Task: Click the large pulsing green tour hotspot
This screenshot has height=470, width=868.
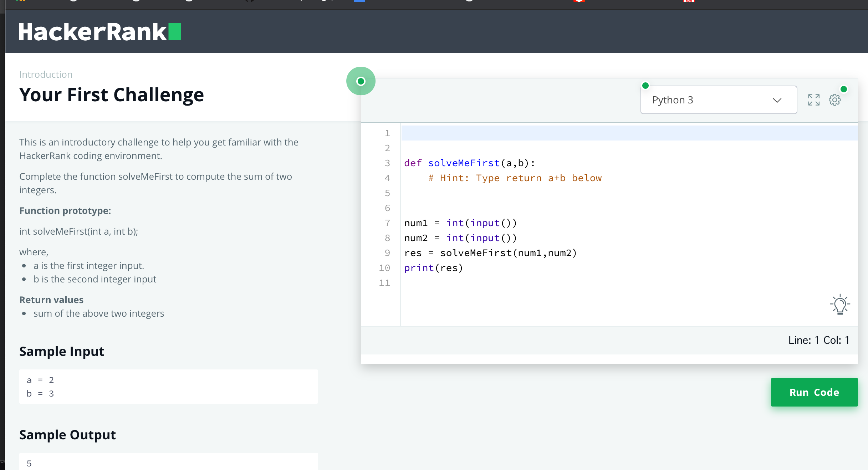Action: [x=361, y=81]
